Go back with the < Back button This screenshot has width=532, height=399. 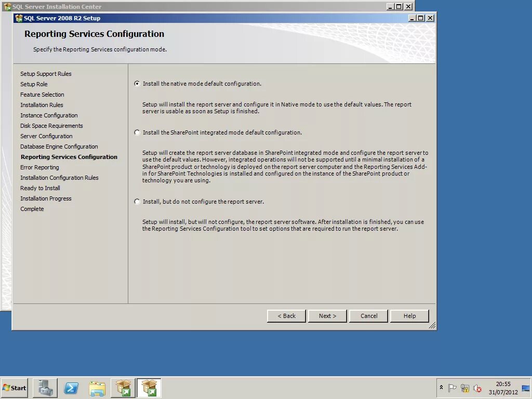pyautogui.click(x=286, y=316)
